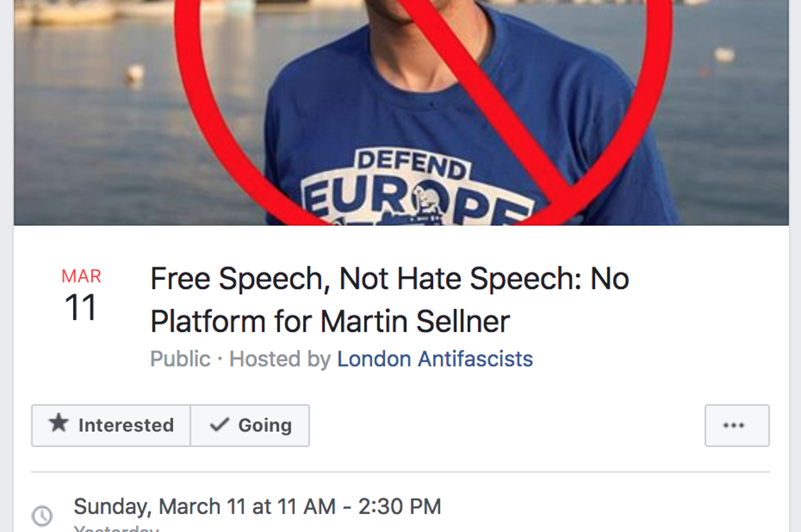Click the 'Hosted by' text
The height and width of the screenshot is (532, 801).
pyautogui.click(x=280, y=359)
